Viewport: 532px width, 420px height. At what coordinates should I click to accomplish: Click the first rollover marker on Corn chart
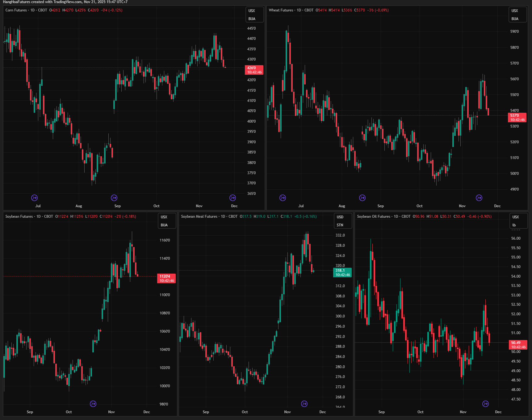(x=35, y=198)
